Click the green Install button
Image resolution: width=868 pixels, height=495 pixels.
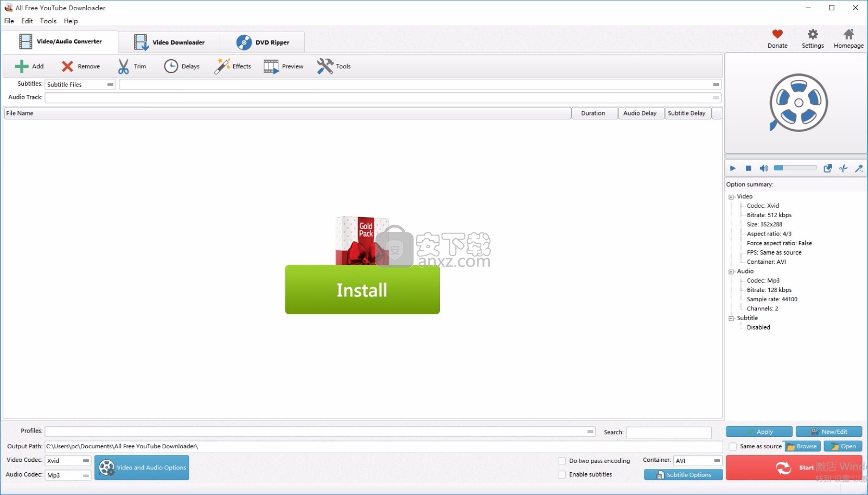click(x=362, y=290)
